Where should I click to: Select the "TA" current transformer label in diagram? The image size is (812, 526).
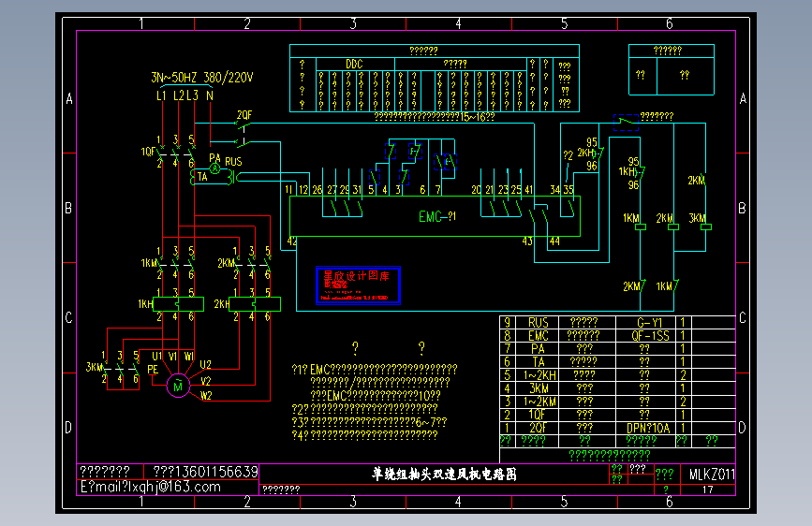pos(202,177)
